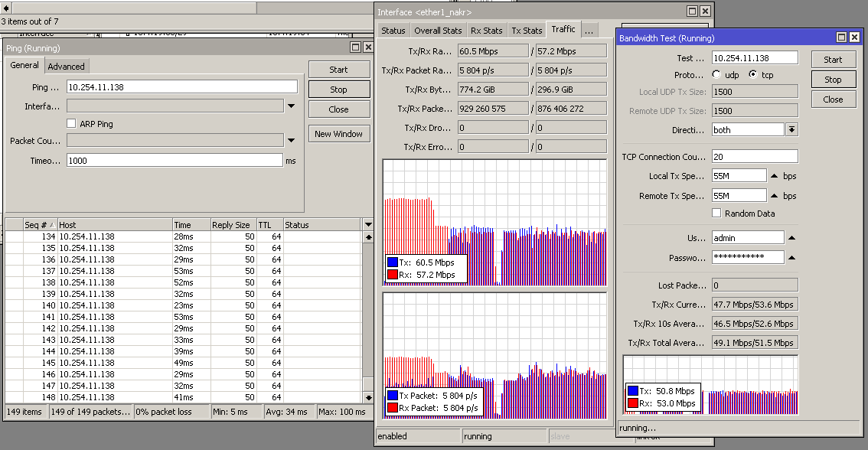Maximize the Interface ether1_nakr window
This screenshot has height=450, width=868.
coord(692,11)
